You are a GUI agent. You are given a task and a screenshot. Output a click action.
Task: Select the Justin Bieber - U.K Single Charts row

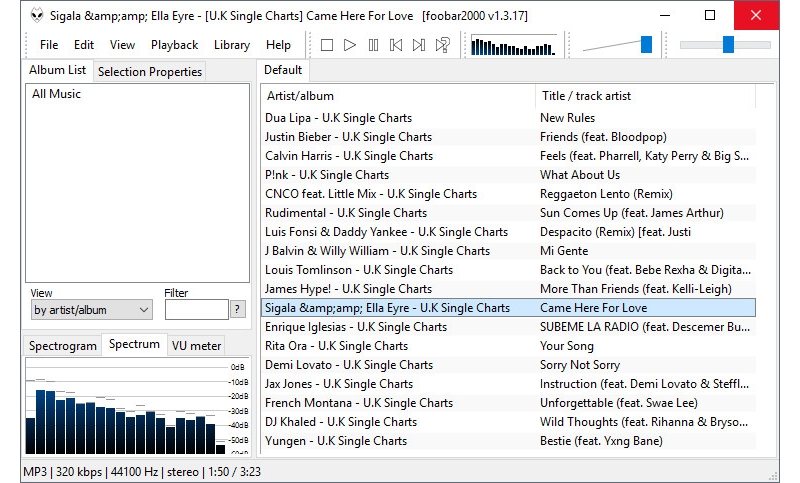pos(509,137)
